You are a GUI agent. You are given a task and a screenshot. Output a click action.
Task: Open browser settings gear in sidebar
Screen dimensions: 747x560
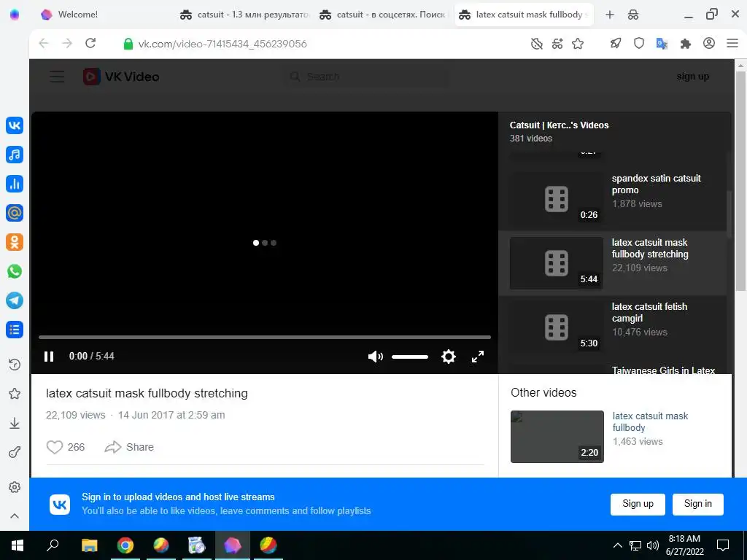click(x=15, y=487)
